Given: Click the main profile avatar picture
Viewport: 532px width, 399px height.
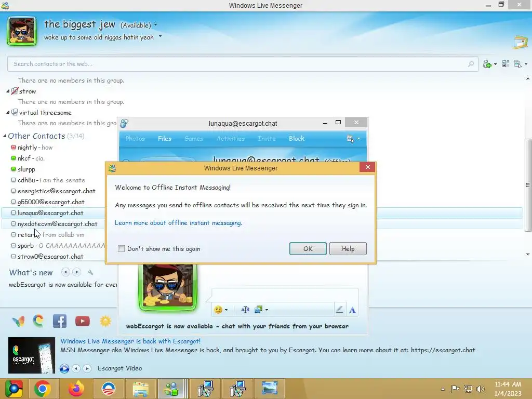Looking at the screenshot, I should pos(22,31).
